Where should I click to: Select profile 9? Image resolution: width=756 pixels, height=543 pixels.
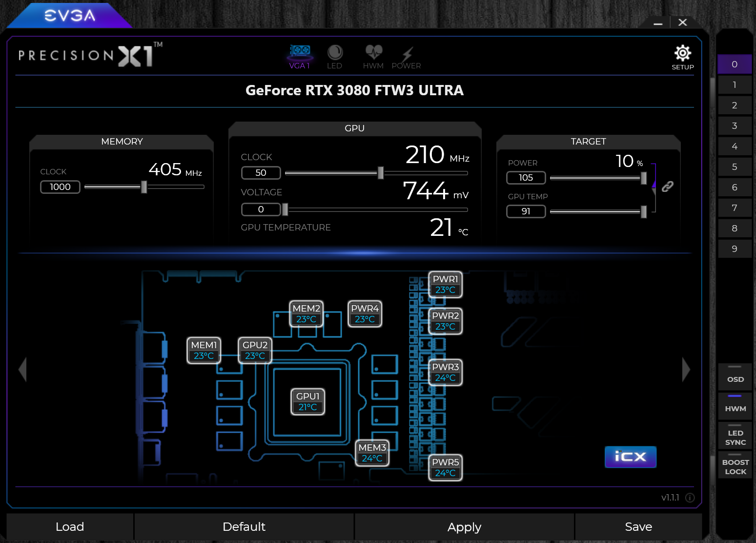(x=735, y=249)
